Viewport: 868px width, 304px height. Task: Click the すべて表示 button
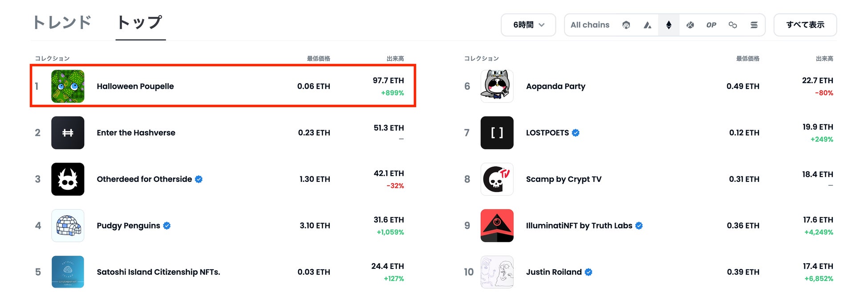(805, 25)
